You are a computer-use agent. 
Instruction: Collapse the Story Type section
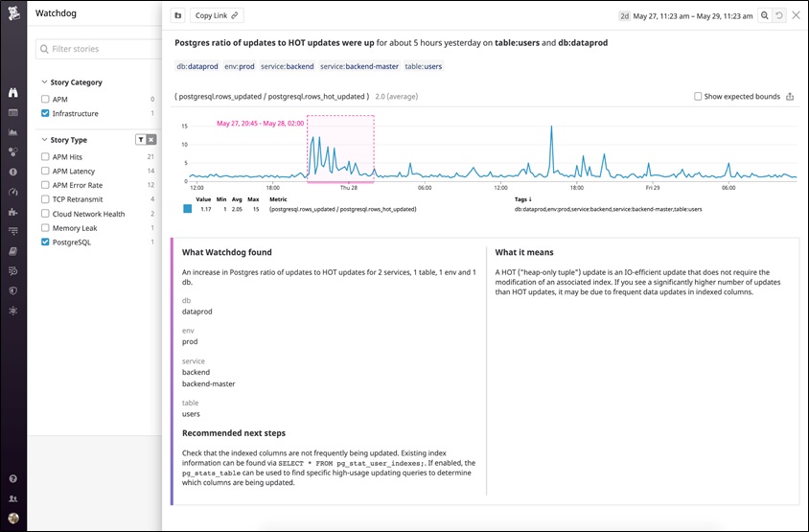pos(44,140)
